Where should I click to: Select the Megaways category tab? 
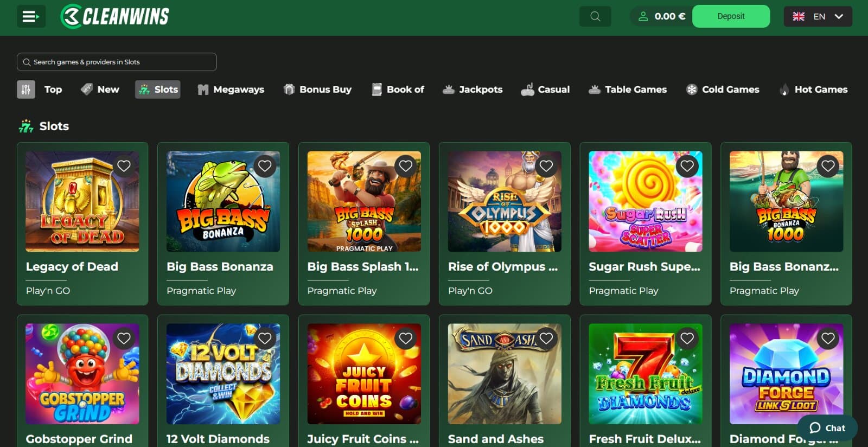(231, 90)
